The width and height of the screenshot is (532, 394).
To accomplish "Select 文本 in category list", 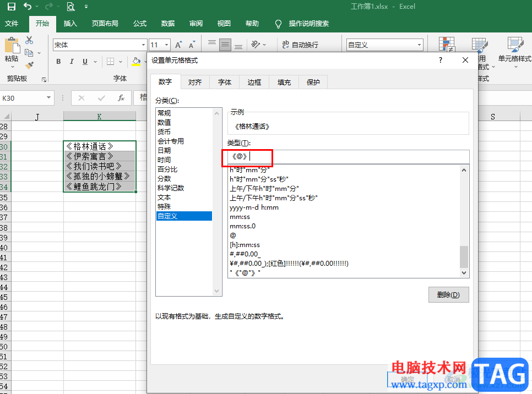I will point(184,198).
